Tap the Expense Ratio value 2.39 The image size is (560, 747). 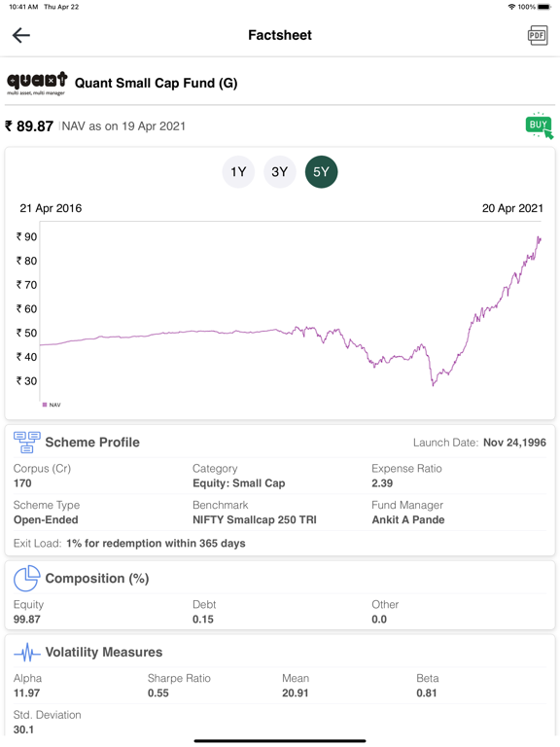click(382, 483)
